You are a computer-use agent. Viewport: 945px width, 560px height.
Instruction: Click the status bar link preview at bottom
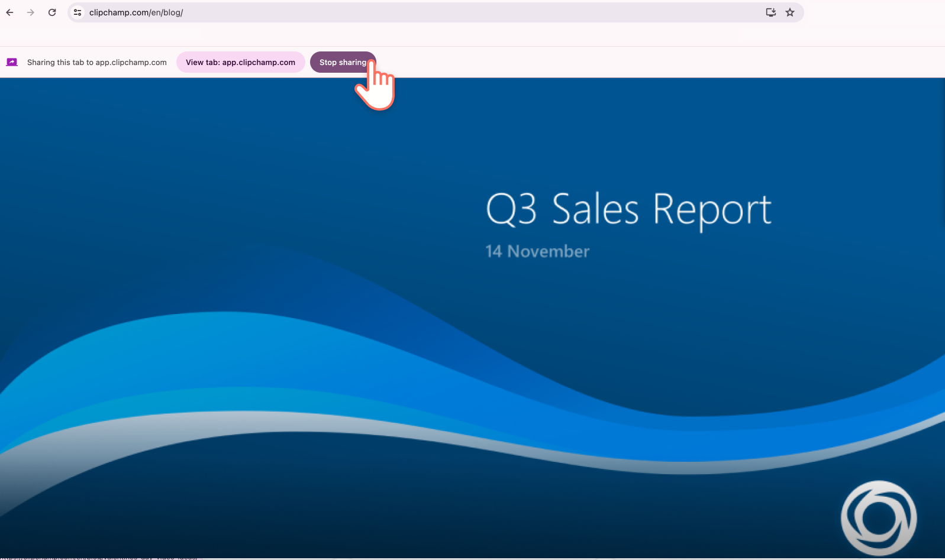click(x=99, y=557)
